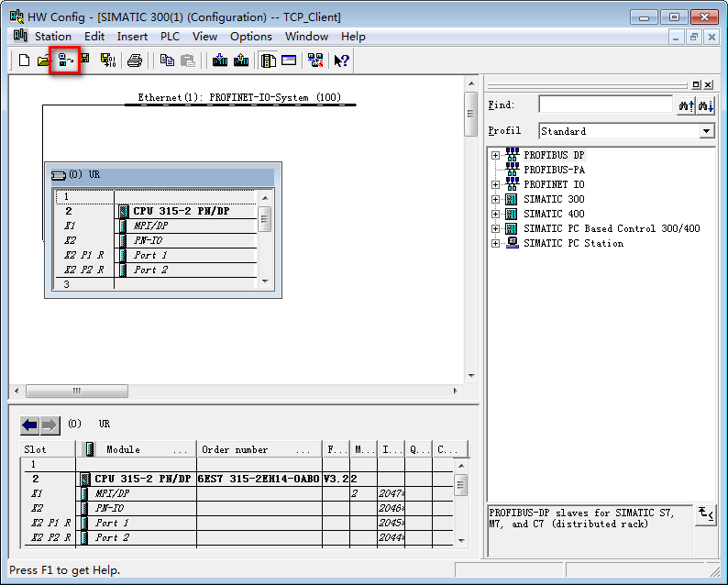Expand the SIMATIC PC Station node
Screen dimensions: 728x585
pos(496,244)
